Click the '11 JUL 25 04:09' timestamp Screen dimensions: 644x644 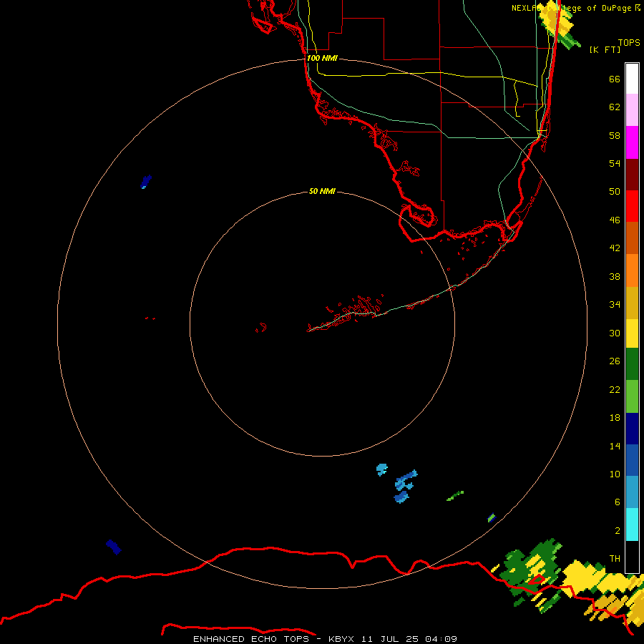coord(409,639)
